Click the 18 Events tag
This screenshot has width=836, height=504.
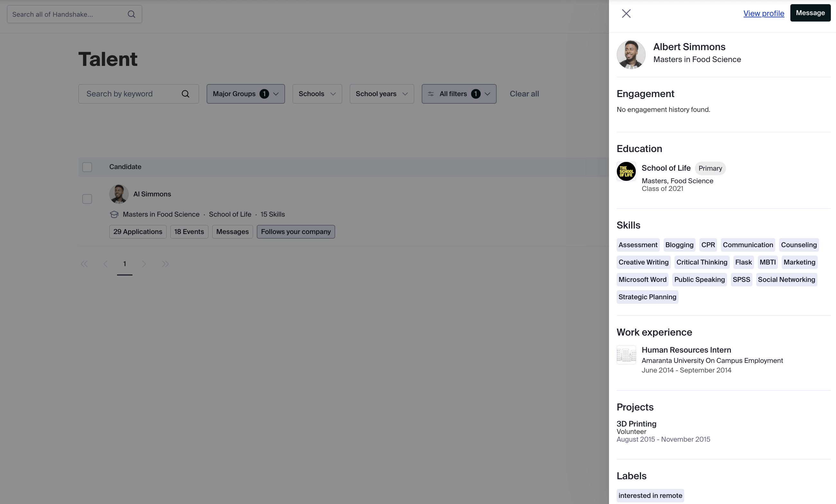[189, 232]
